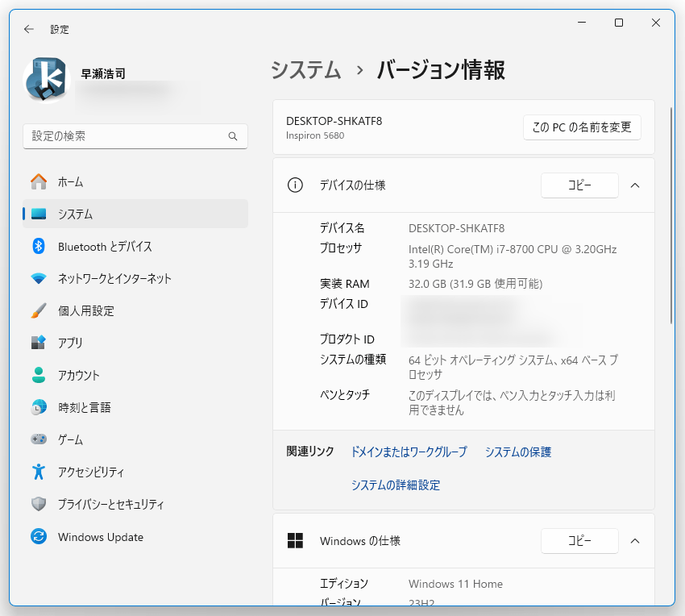Image resolution: width=685 pixels, height=616 pixels.
Task: Go back with the arrow icon
Action: (29, 29)
